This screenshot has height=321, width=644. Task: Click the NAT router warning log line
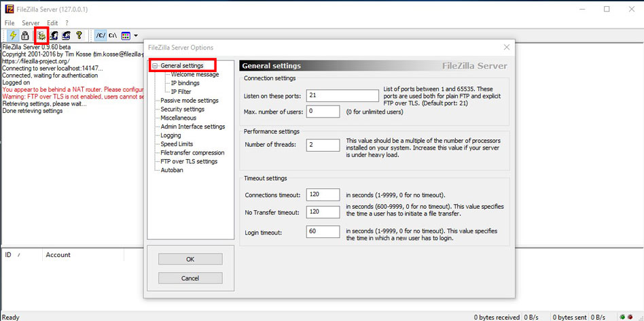73,89
